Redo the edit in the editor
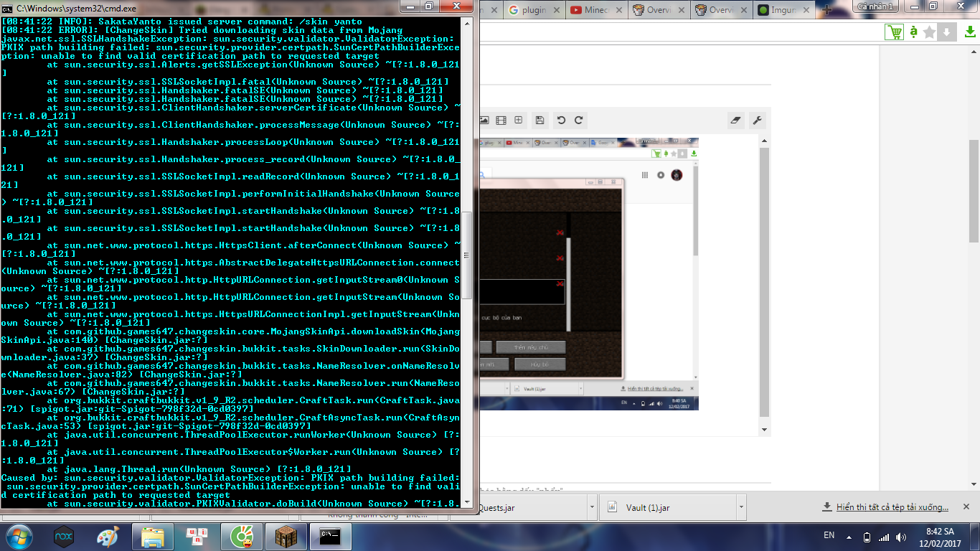980x551 pixels. (x=578, y=120)
